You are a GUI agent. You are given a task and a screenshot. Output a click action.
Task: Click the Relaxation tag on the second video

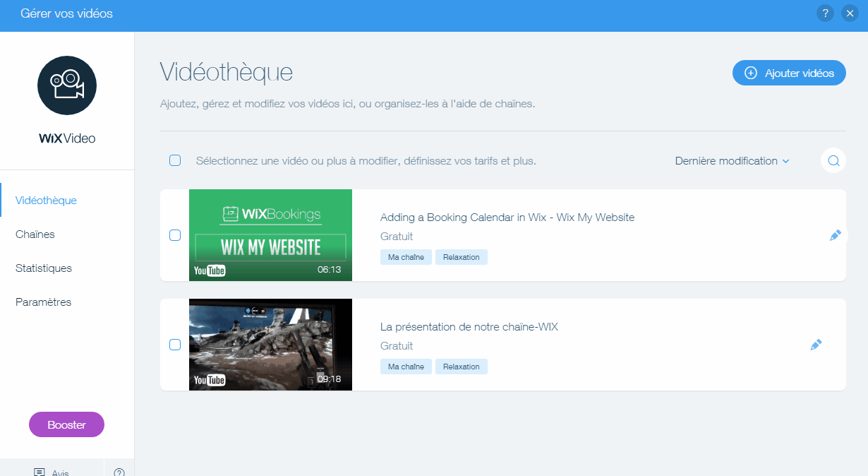point(462,366)
